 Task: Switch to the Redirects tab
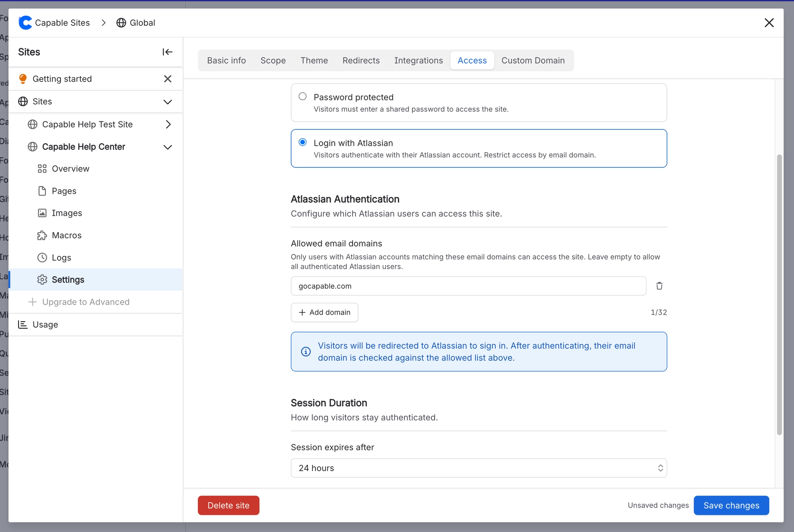[x=361, y=60]
